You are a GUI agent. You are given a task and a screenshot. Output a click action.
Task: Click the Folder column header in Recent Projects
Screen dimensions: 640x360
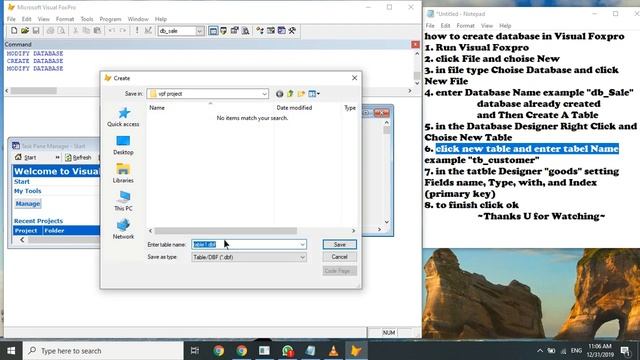click(x=54, y=231)
